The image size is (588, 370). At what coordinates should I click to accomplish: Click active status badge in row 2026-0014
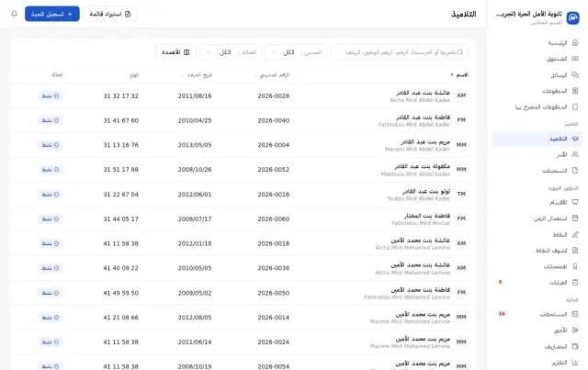tap(51, 318)
